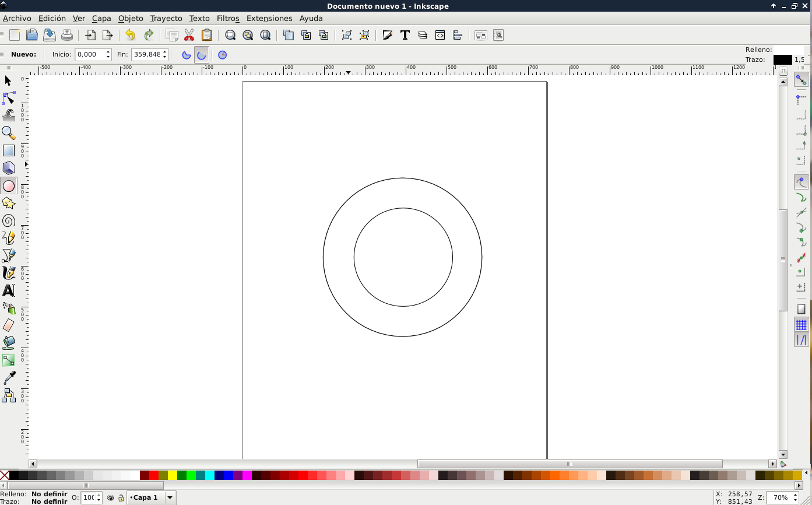
Task: Raise the opacity value using its spinner
Action: [x=99, y=496]
